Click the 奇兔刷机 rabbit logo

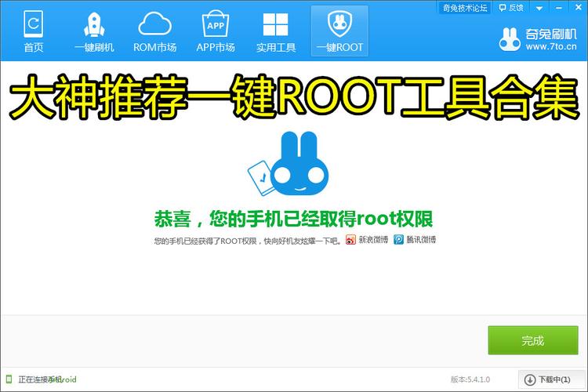click(510, 39)
